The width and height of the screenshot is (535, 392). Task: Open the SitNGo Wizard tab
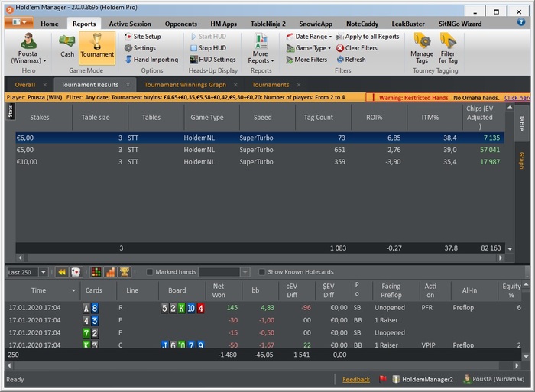pyautogui.click(x=460, y=24)
